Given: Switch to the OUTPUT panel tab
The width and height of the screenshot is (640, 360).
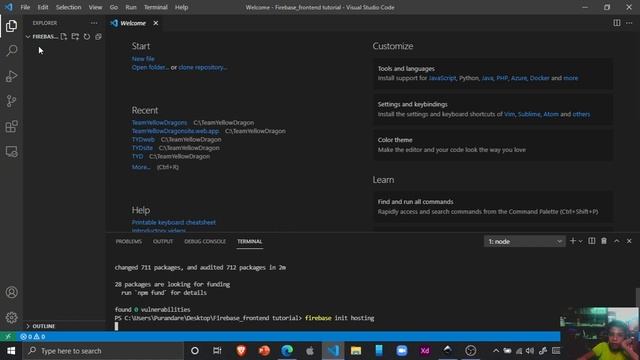Looking at the screenshot, I should tap(163, 242).
